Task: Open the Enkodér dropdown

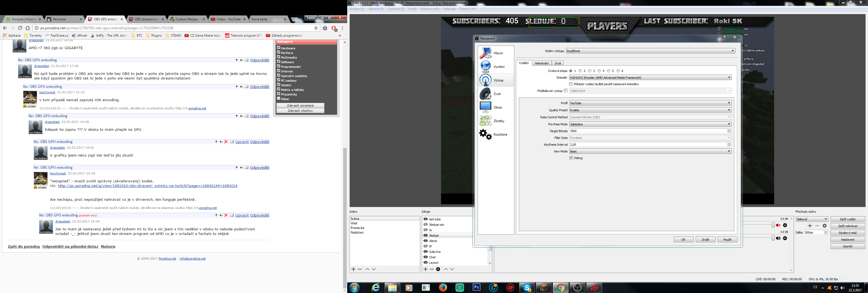Action: tap(650, 78)
